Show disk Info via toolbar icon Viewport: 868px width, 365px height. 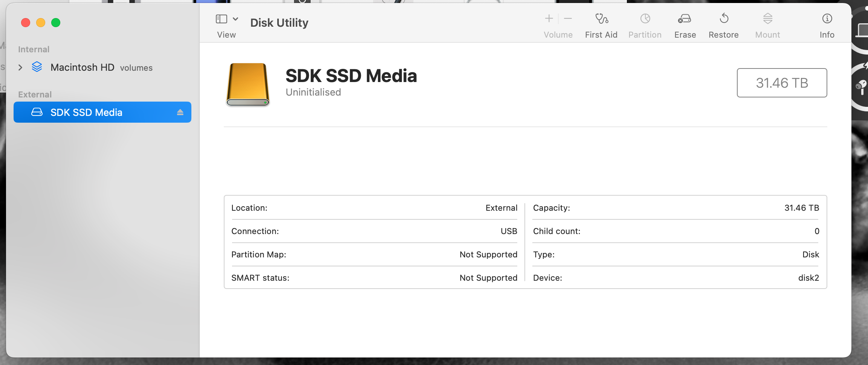coord(827,18)
